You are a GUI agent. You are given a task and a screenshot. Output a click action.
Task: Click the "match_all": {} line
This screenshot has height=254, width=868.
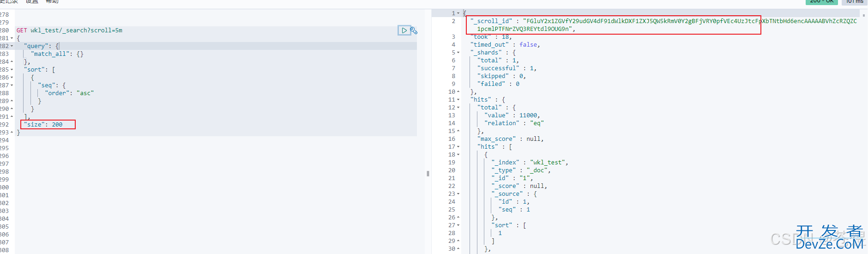click(x=57, y=54)
